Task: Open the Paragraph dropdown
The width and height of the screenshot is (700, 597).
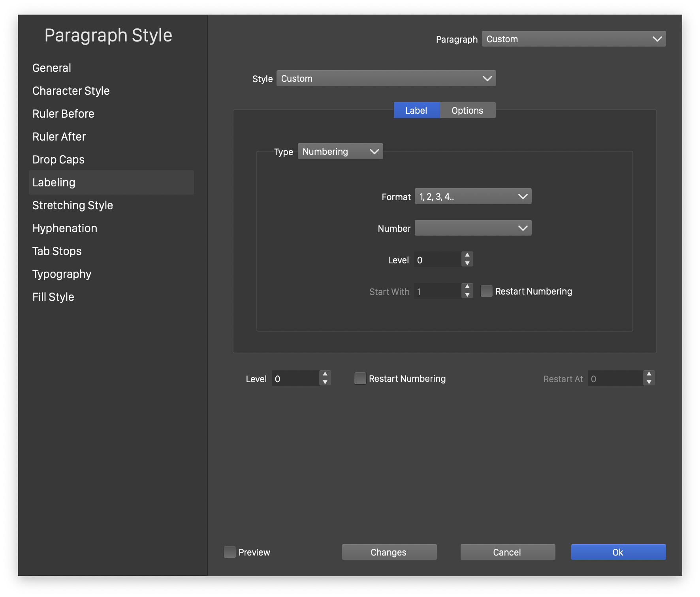Action: tap(574, 39)
